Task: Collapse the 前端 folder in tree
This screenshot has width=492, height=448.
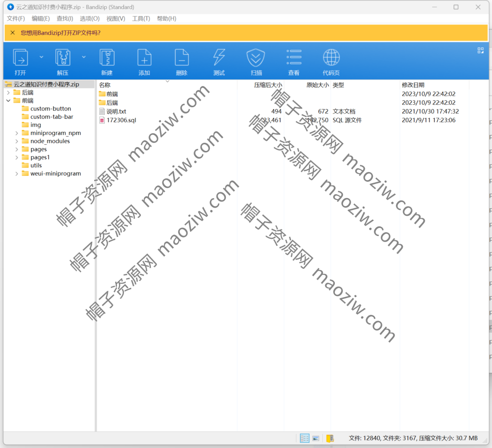Action: click(9, 100)
